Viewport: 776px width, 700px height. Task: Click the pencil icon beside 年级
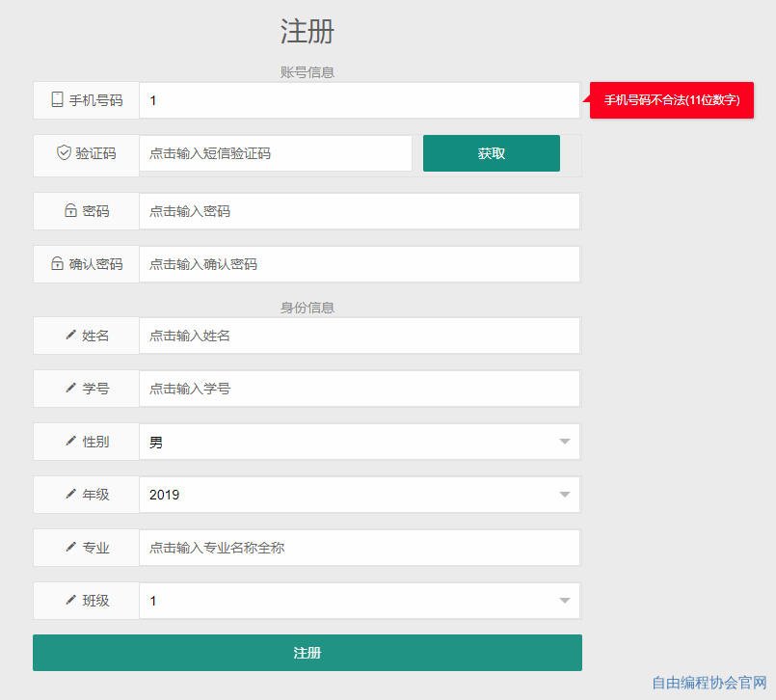point(70,494)
